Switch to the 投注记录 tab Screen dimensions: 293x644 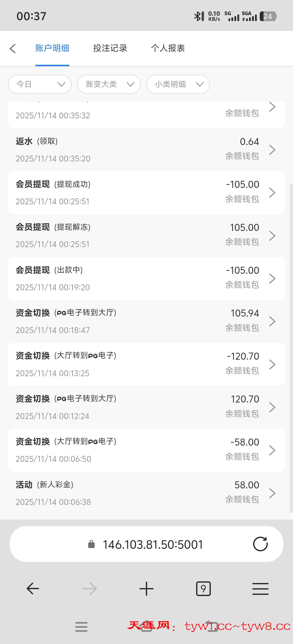(x=110, y=48)
